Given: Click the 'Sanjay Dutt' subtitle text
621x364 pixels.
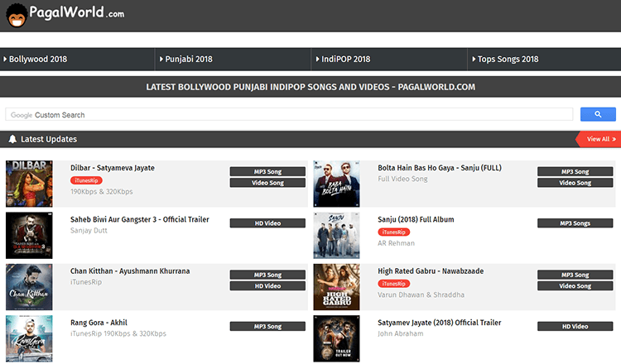Looking at the screenshot, I should 89,230.
